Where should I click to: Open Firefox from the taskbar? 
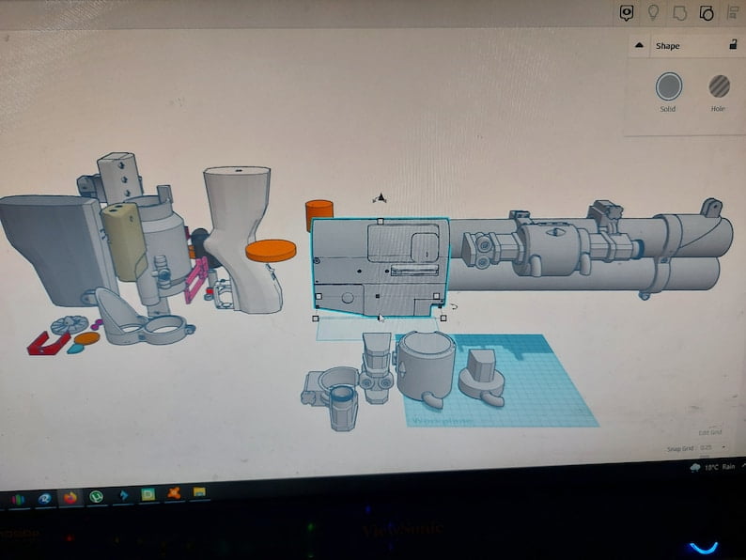70,497
